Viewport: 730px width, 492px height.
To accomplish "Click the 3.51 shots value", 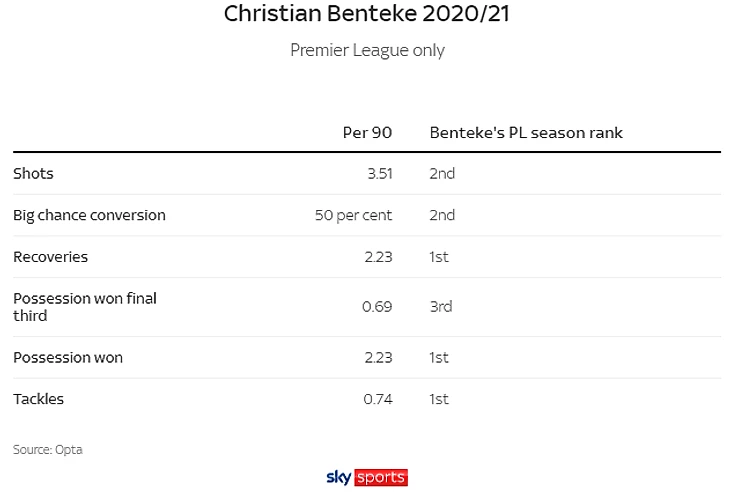I will point(379,173).
